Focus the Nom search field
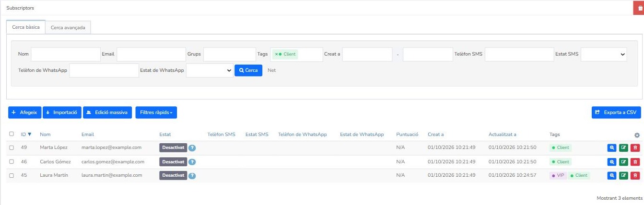 point(66,55)
